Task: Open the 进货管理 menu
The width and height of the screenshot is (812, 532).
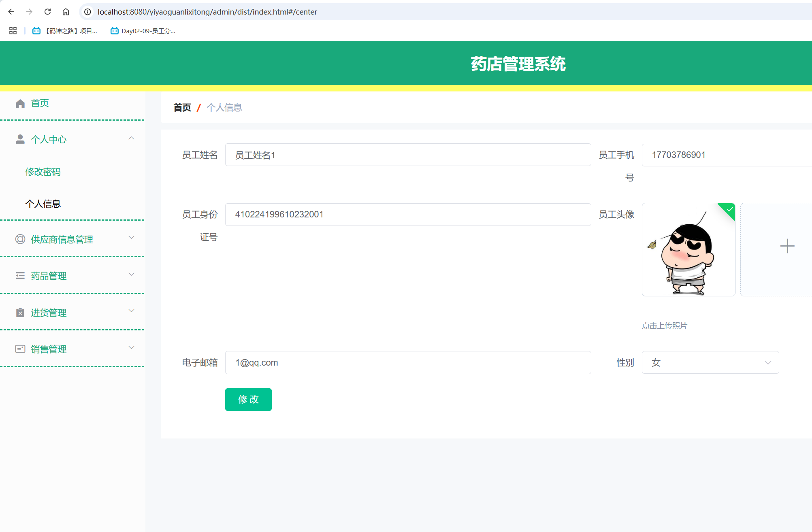Action: click(49, 313)
